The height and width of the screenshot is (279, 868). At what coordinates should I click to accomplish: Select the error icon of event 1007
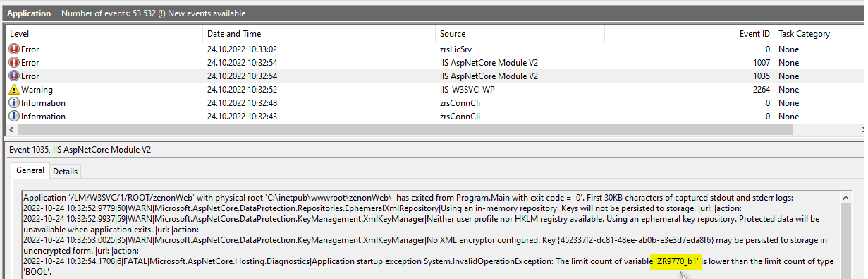(15, 63)
